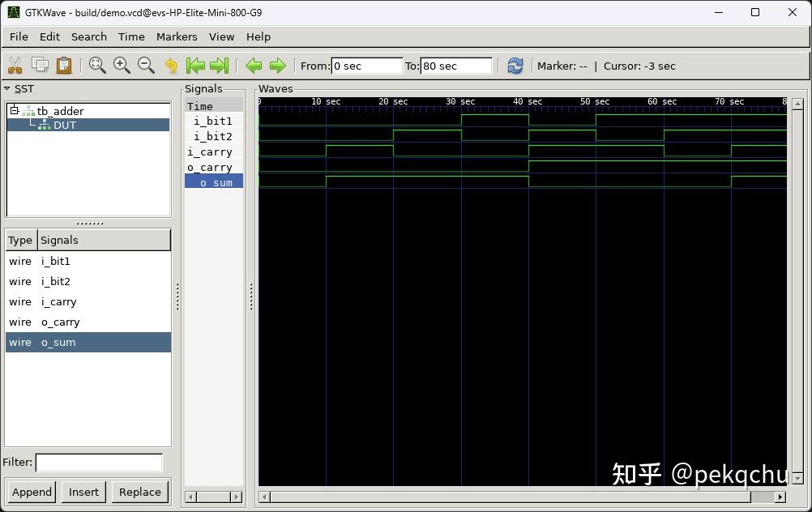This screenshot has height=512, width=812.
Task: Open the Markers menu
Action: point(176,36)
